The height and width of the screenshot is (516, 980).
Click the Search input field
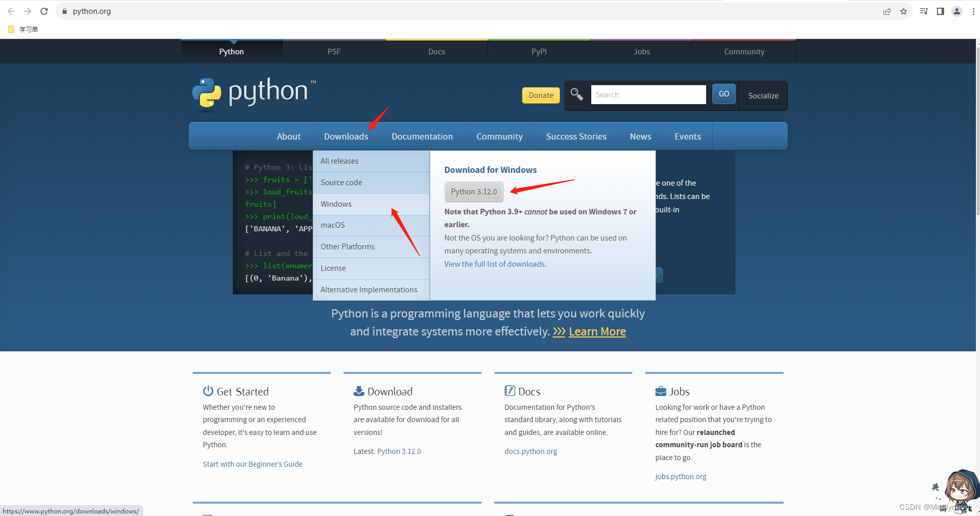(x=648, y=94)
